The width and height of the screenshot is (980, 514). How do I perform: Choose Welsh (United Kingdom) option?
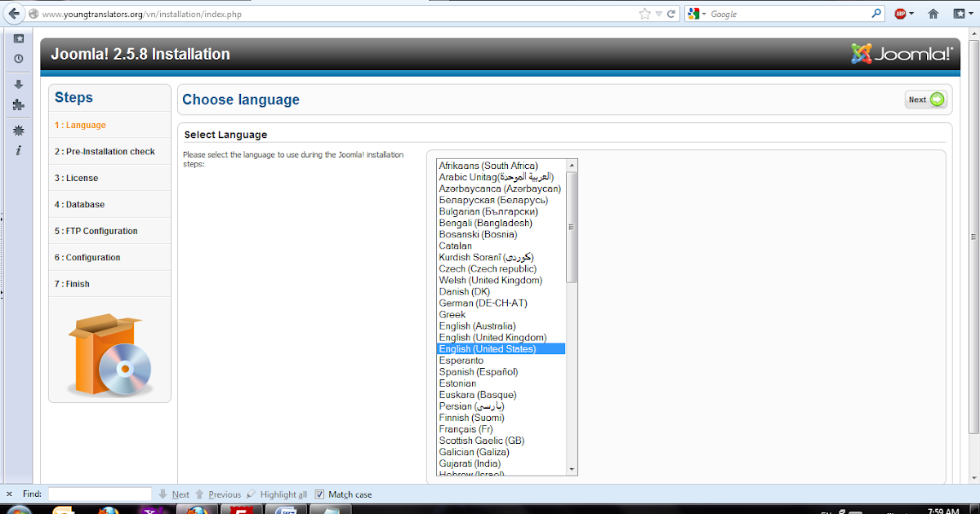pos(501,280)
